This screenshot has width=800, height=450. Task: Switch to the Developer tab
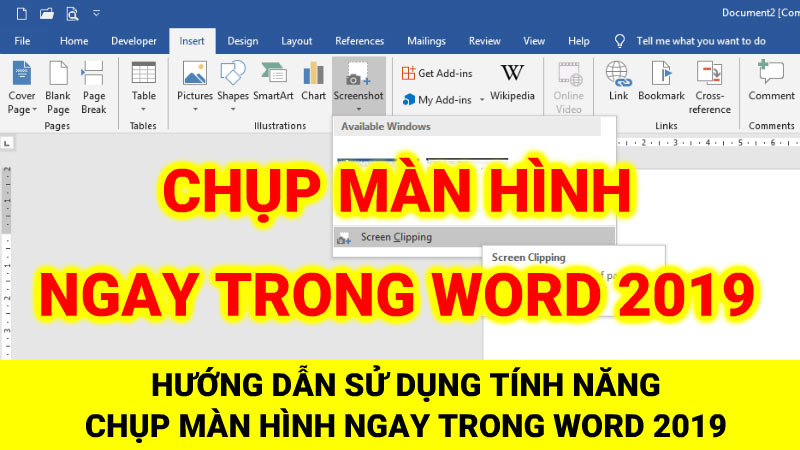(x=134, y=41)
